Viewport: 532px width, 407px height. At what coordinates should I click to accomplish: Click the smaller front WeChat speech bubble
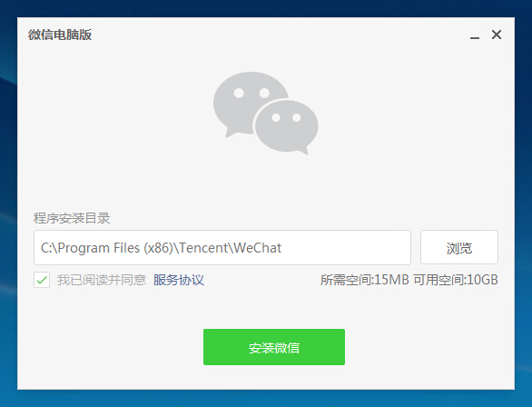pos(286,126)
